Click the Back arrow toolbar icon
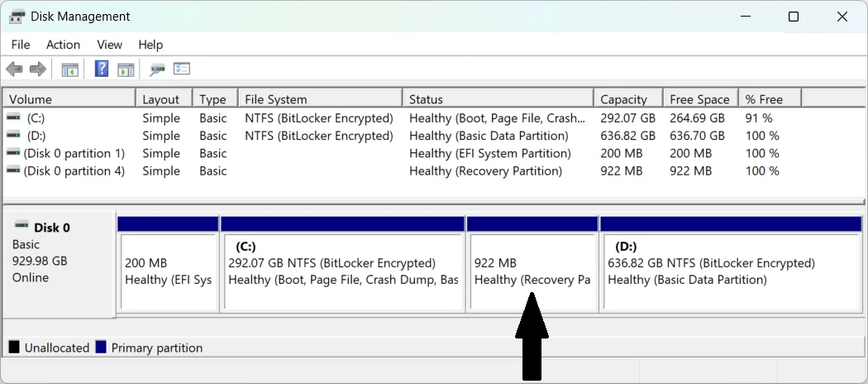 (x=14, y=70)
